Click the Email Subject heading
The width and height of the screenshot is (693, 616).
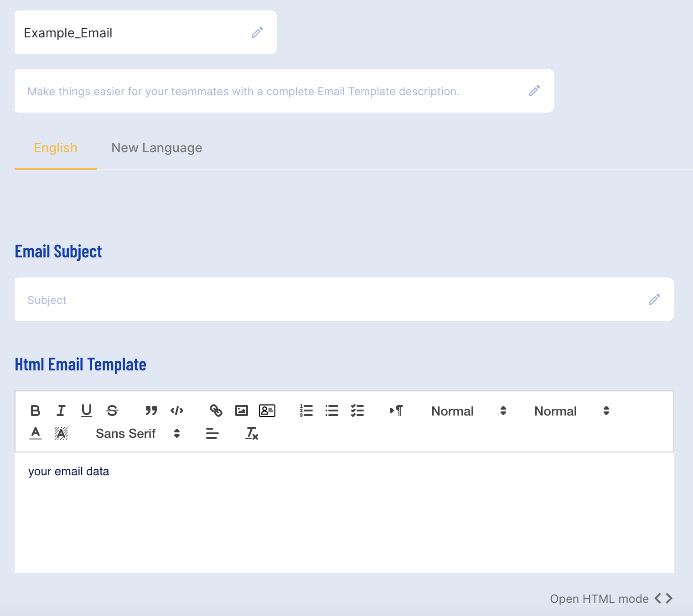pyautogui.click(x=58, y=252)
